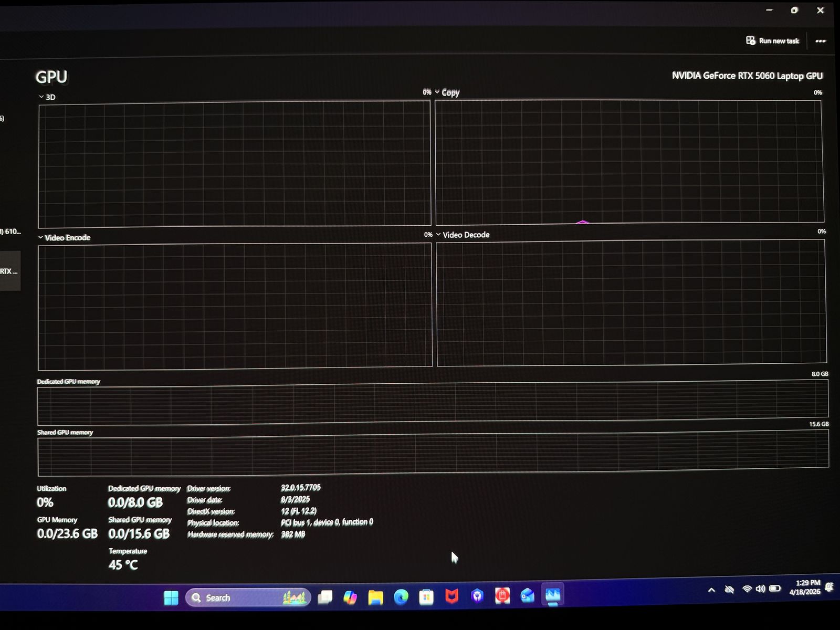Launch Copilot from the taskbar
This screenshot has width=840, height=630.
pyautogui.click(x=350, y=597)
